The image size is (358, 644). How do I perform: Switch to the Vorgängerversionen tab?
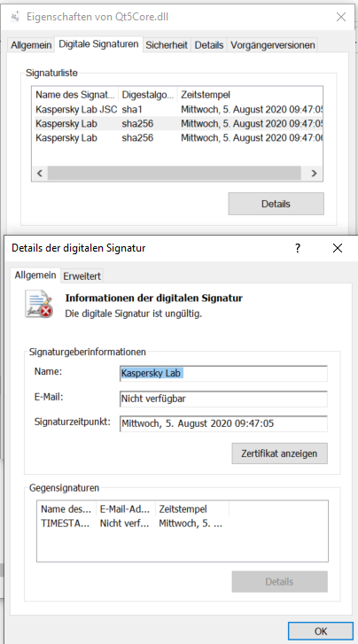click(273, 45)
